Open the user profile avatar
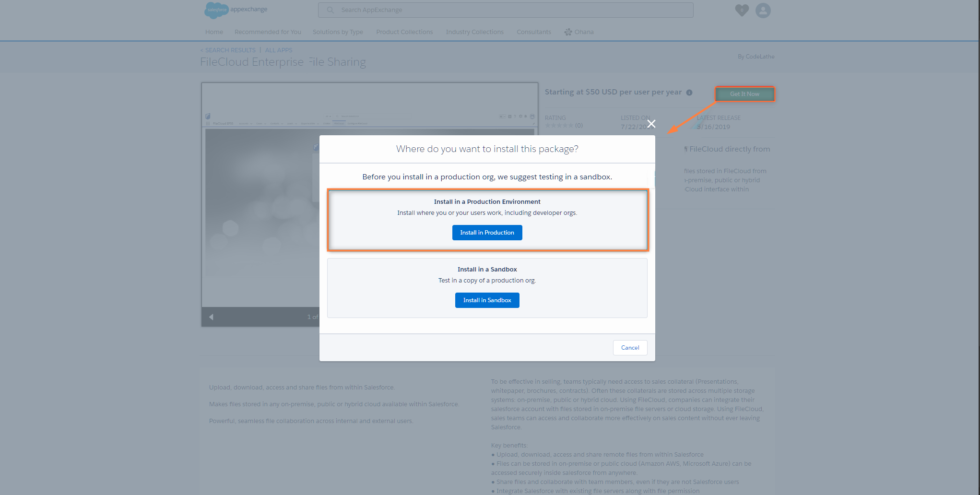 pyautogui.click(x=763, y=10)
